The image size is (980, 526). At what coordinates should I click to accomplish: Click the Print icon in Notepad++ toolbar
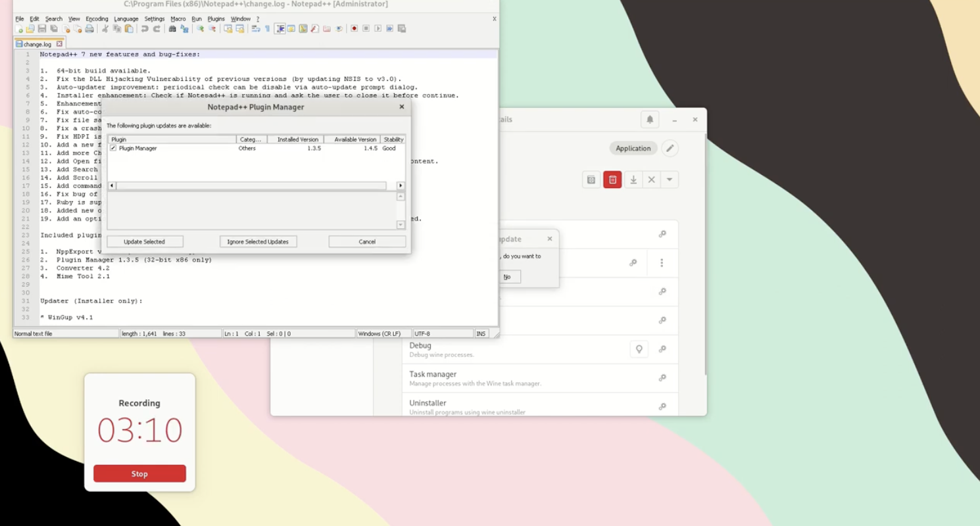pos(89,29)
